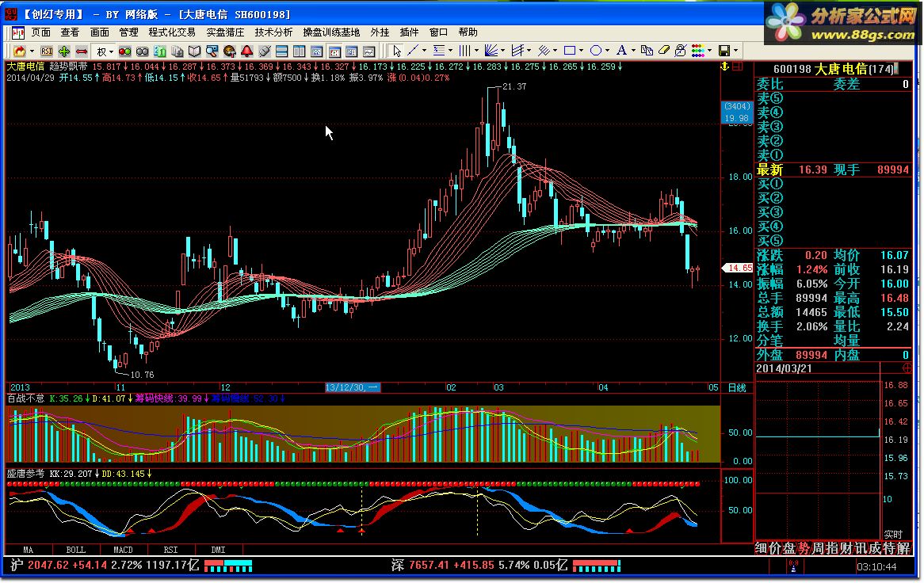
Task: Select the 势 tab in quote panel
Action: pos(804,549)
